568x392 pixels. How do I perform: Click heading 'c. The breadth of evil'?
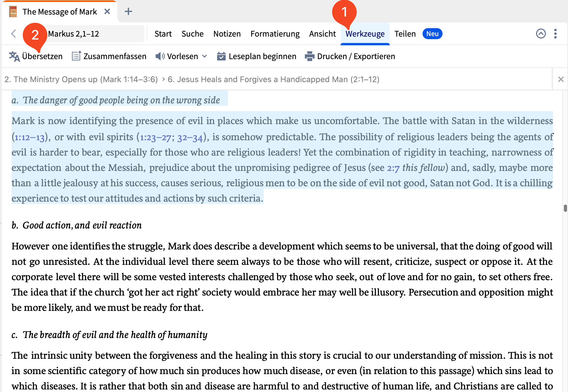(109, 335)
